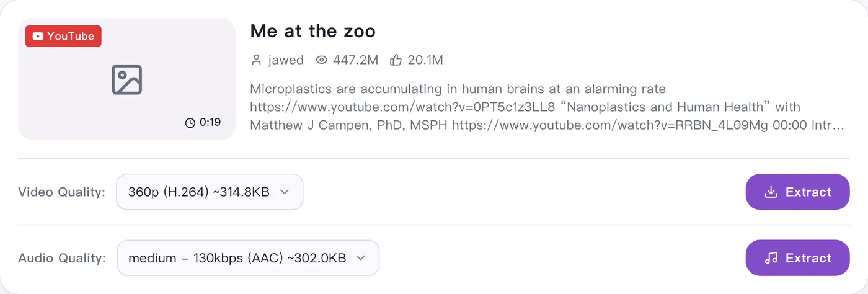The height and width of the screenshot is (294, 868).
Task: Click the 447.2M view count
Action: pos(355,60)
